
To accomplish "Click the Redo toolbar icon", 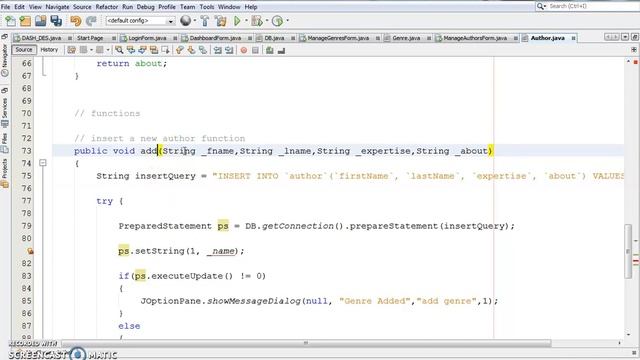I will pyautogui.click(x=91, y=21).
